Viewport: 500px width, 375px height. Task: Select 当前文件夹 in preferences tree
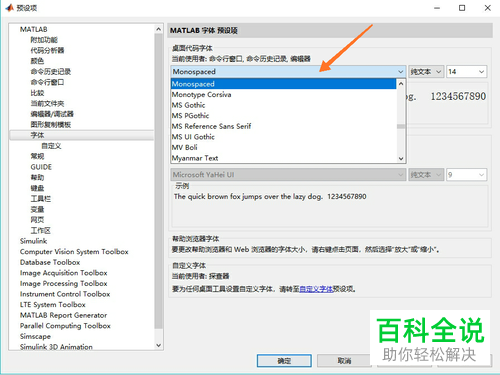(47, 104)
